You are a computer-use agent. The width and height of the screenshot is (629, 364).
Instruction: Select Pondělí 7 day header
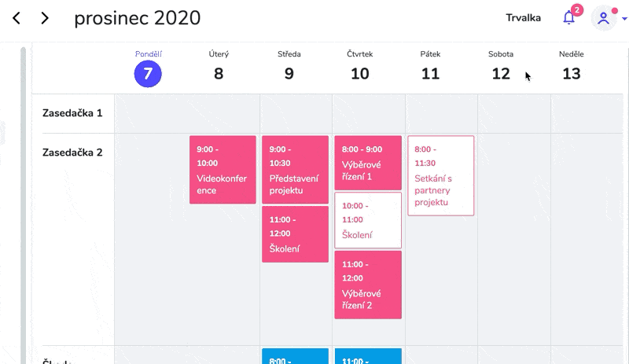[x=148, y=68]
